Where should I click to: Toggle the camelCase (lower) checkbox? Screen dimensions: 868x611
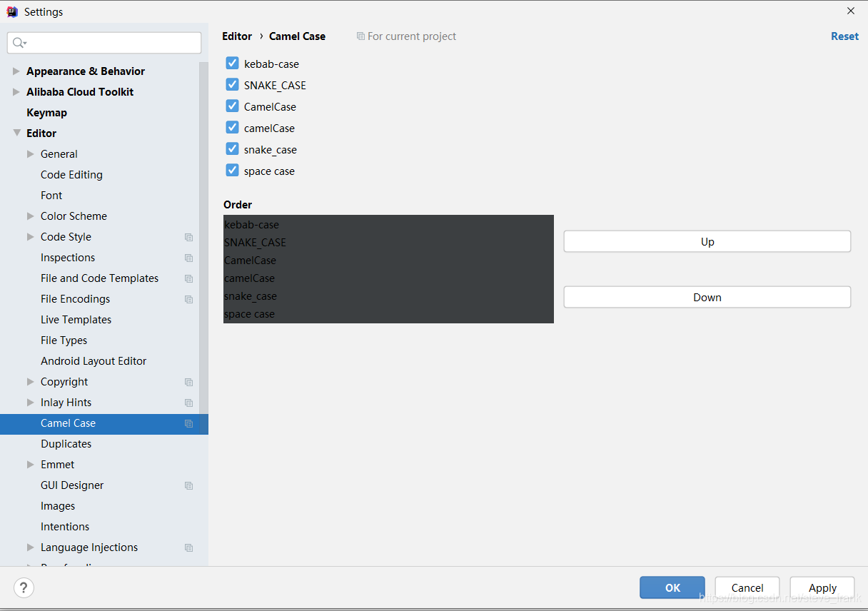click(x=232, y=128)
